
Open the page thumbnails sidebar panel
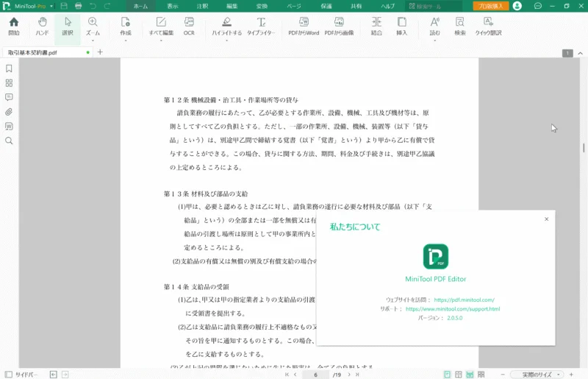coord(9,83)
